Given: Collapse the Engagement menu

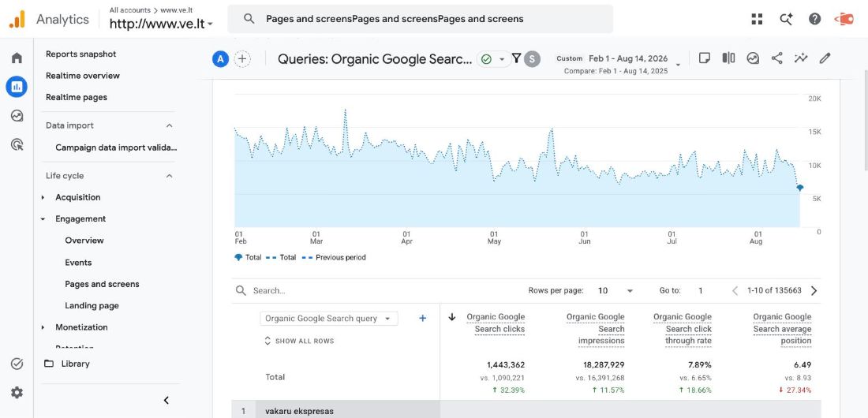Looking at the screenshot, I should click(43, 219).
